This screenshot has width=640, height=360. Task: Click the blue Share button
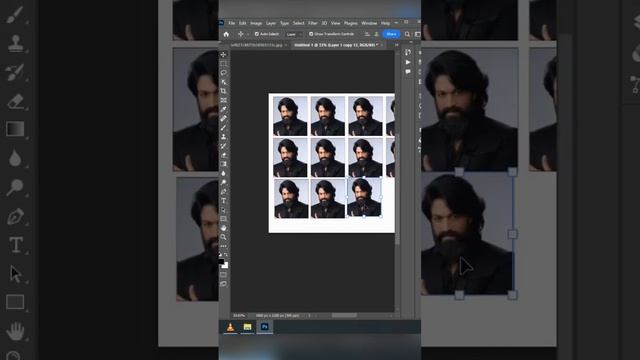(x=391, y=34)
